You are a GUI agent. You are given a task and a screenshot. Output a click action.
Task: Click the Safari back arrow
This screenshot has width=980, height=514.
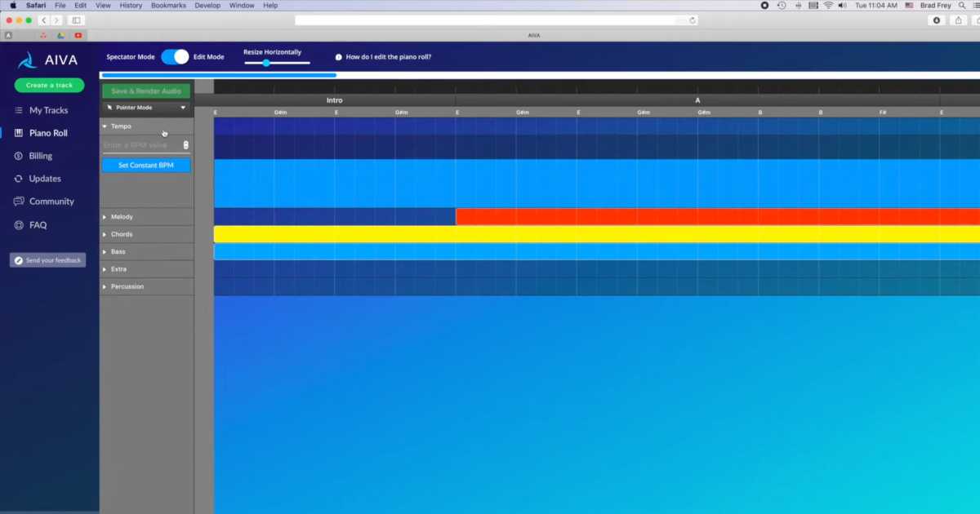tap(44, 20)
